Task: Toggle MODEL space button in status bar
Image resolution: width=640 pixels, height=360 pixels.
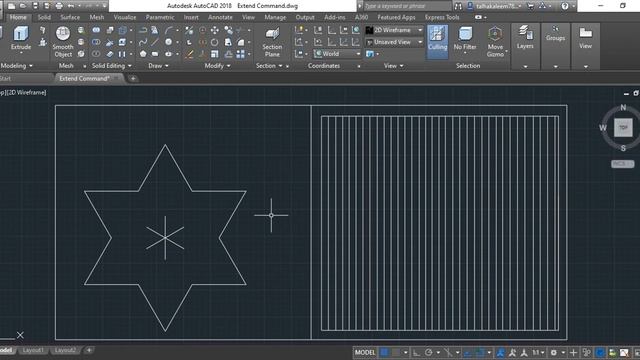Action: click(365, 352)
